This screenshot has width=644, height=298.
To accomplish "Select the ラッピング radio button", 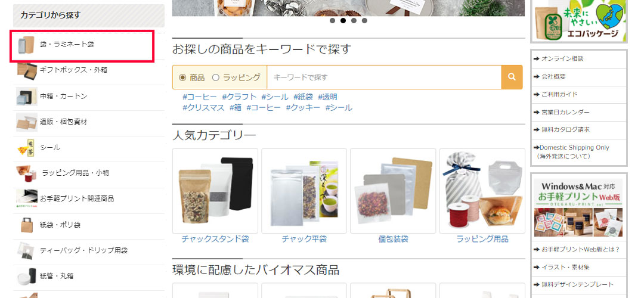I will [216, 77].
